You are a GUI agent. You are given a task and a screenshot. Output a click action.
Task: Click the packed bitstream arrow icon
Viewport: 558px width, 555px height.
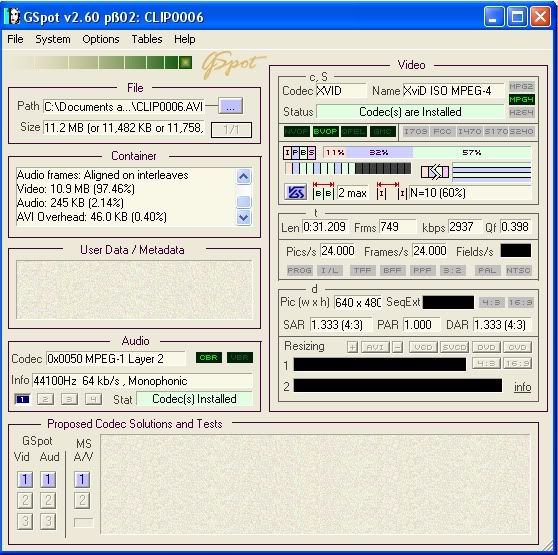(x=435, y=172)
